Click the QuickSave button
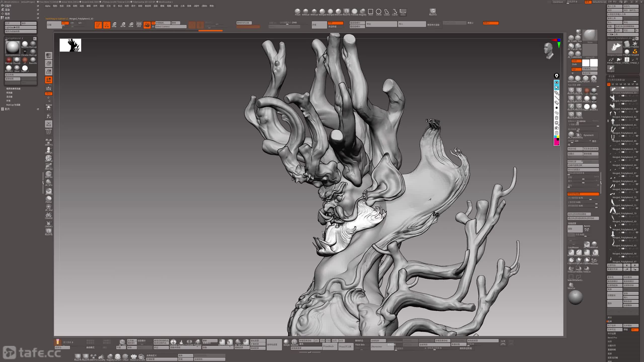Screen dimensions: 644x362 (558, 2)
